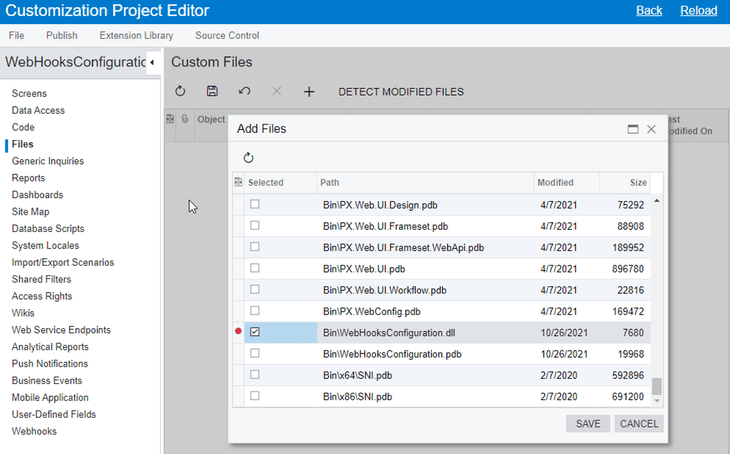Collapse the left navigation panel
730x454 pixels.
tap(152, 62)
